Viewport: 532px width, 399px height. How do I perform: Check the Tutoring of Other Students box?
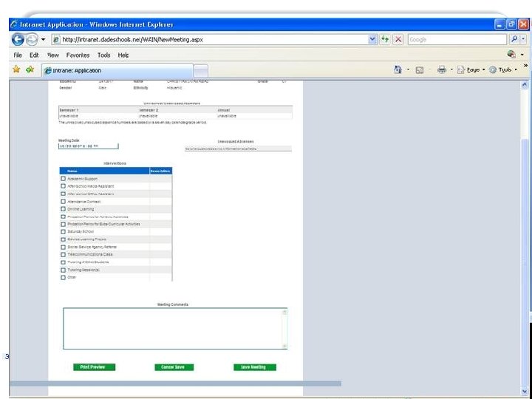click(63, 262)
